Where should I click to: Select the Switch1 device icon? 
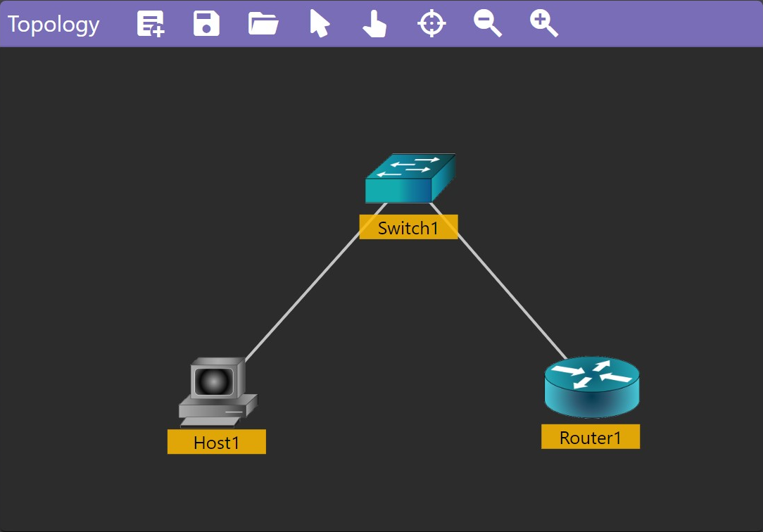[x=410, y=179]
